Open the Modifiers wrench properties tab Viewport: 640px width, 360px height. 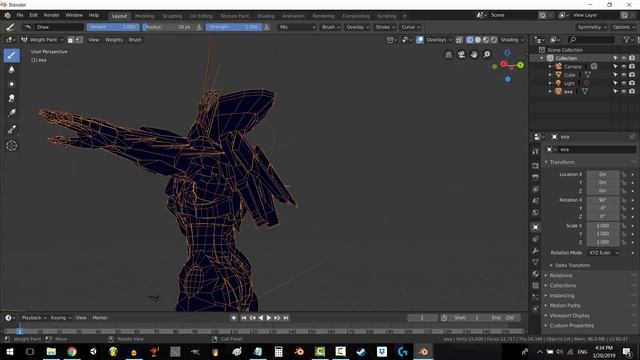tap(536, 251)
